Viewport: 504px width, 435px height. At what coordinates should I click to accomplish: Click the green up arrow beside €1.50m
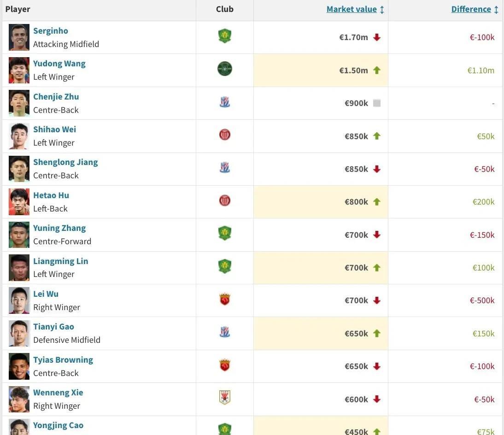377,70
